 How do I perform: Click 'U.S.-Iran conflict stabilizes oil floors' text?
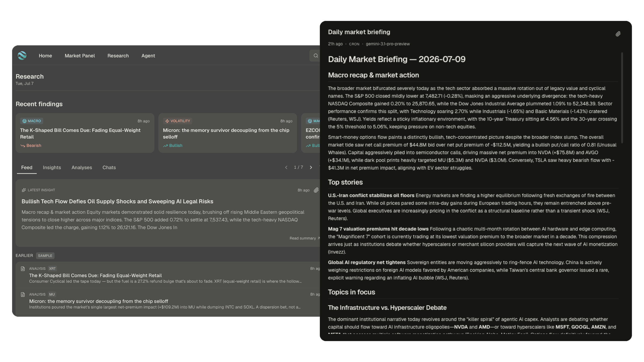pos(371,195)
